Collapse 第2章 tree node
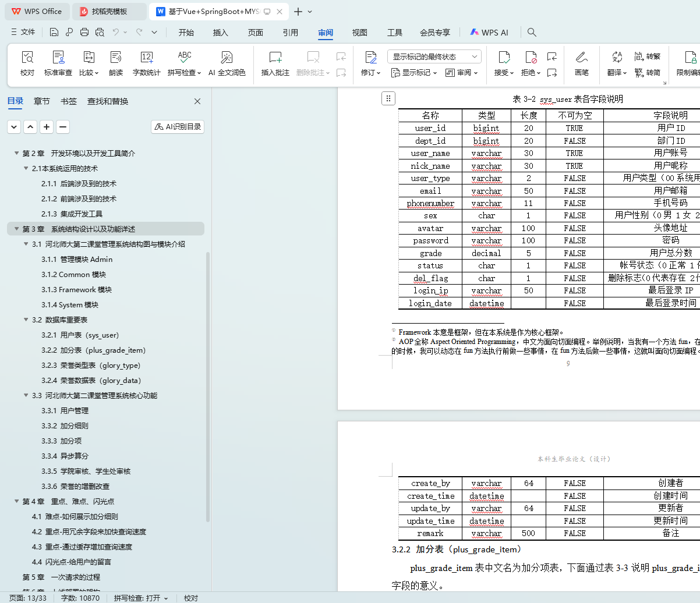700x603 pixels. click(x=17, y=153)
